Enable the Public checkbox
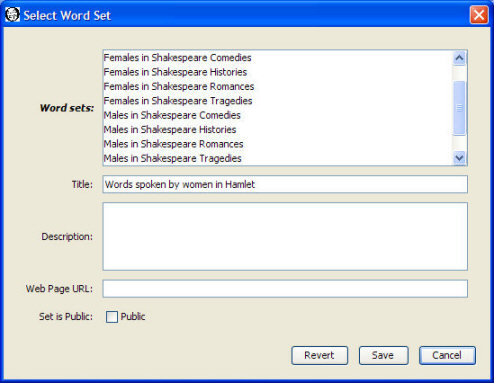494x383 pixels. tap(112, 317)
